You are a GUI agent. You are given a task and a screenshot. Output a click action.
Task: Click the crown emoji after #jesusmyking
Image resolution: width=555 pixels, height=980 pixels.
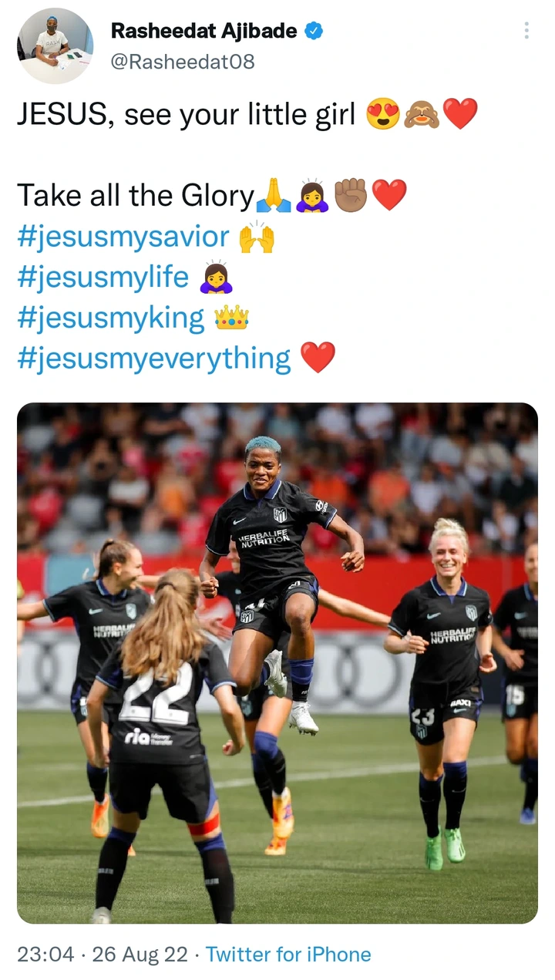pyautogui.click(x=231, y=317)
